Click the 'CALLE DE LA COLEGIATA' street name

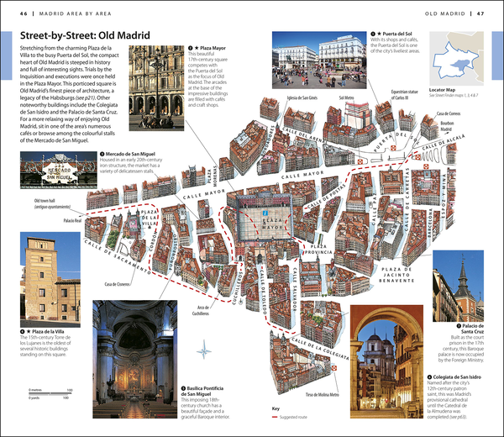pos(320,348)
